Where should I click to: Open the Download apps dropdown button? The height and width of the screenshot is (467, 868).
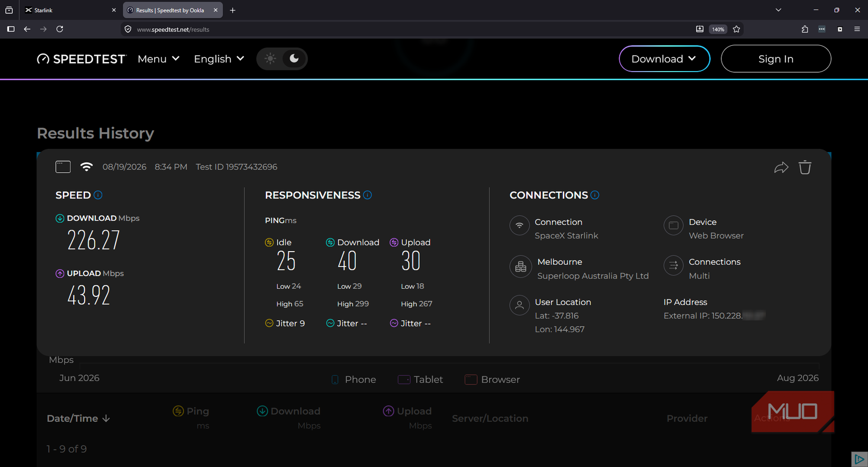(664, 58)
